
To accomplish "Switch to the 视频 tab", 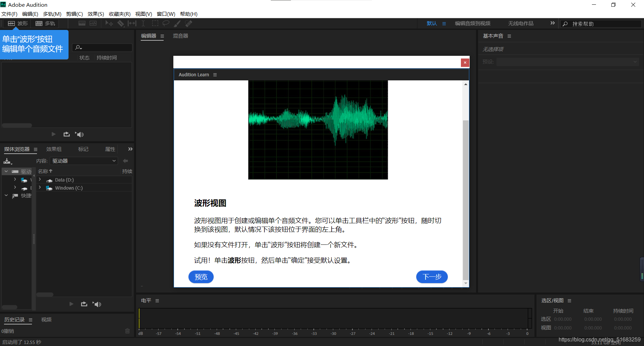I will [x=46, y=320].
